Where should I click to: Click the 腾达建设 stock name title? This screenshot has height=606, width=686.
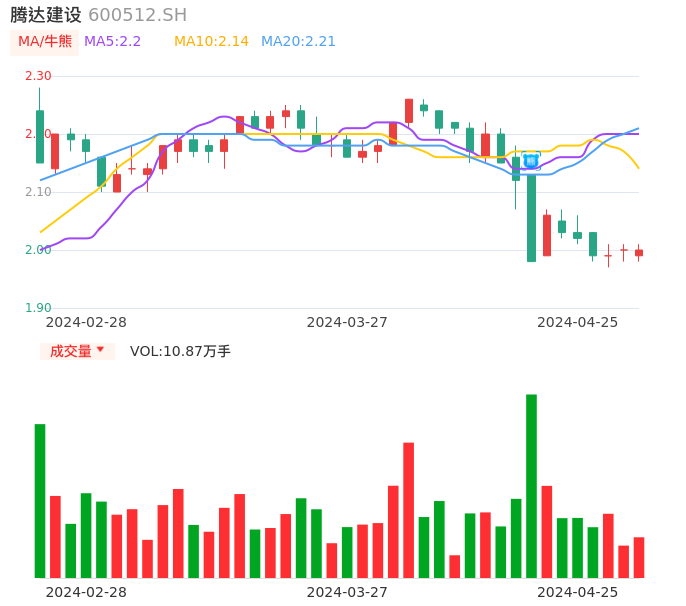pos(46,15)
